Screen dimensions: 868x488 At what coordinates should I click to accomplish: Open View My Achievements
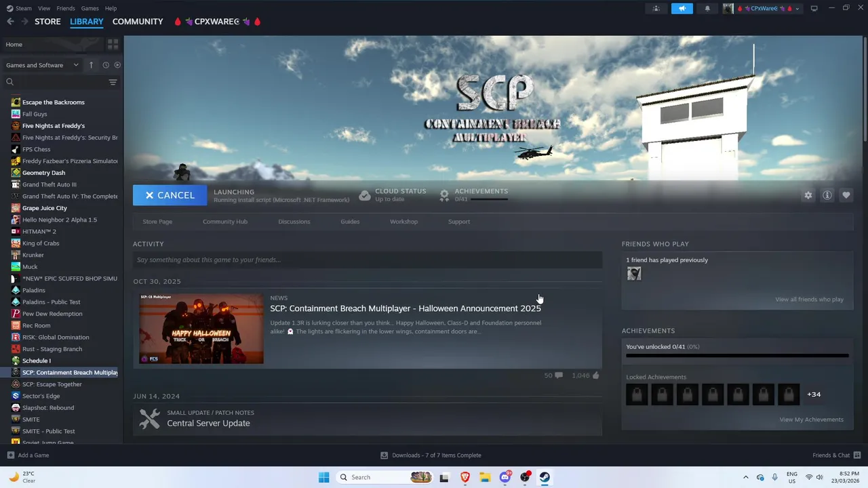coord(812,420)
